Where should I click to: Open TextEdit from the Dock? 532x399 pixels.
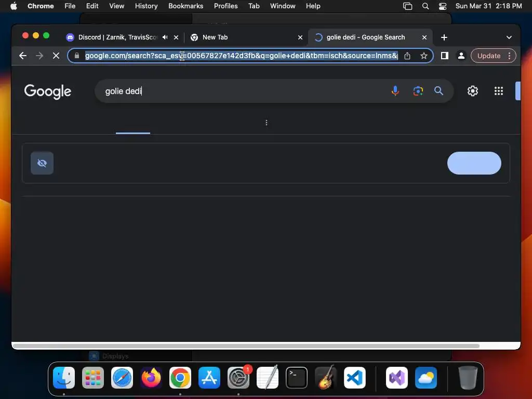pos(268,378)
